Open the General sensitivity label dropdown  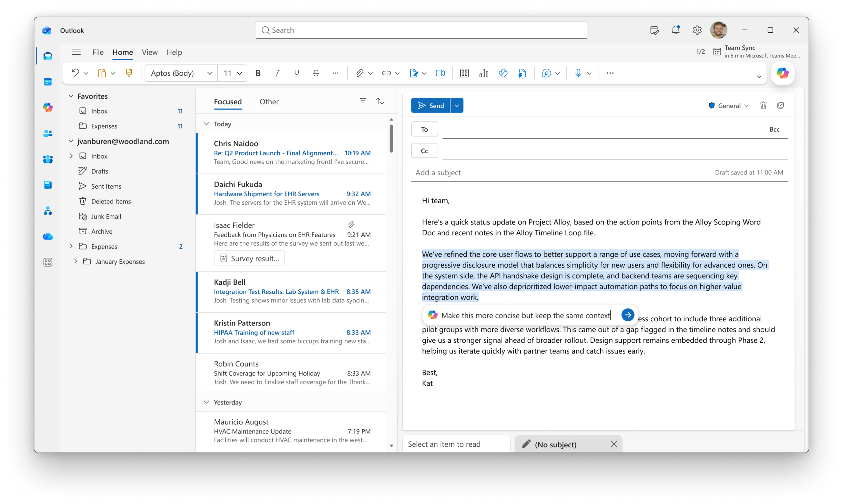coord(728,106)
